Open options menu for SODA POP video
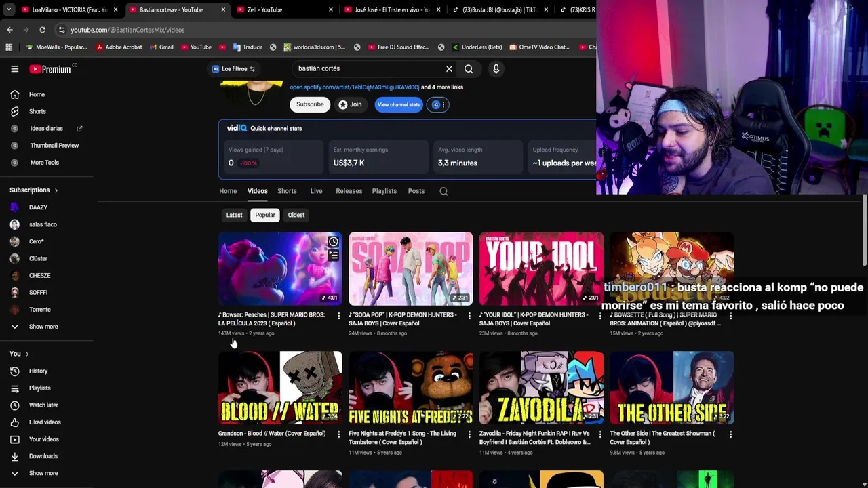Screen dimensions: 868x488 point(469,315)
